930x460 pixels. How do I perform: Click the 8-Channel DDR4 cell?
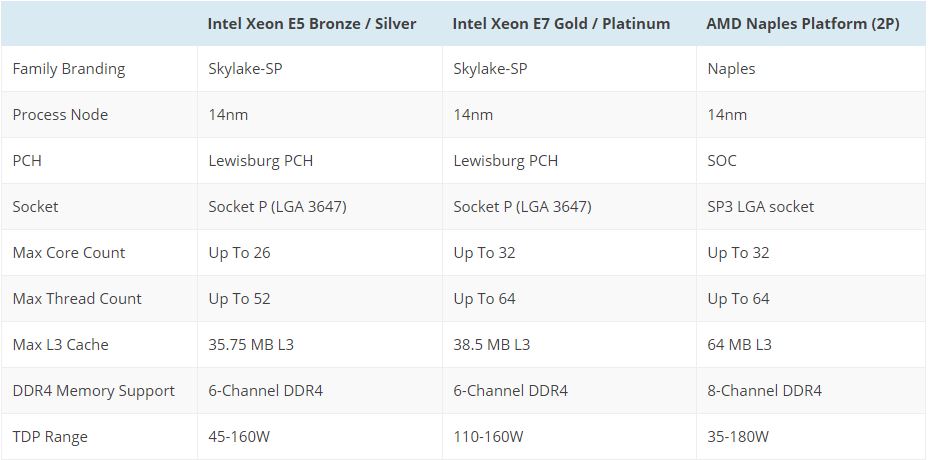[x=764, y=391]
